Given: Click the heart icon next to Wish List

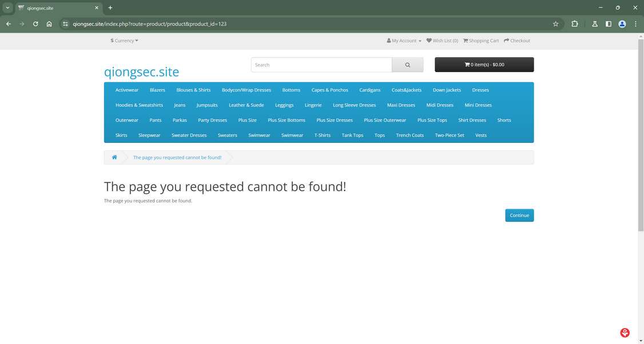Looking at the screenshot, I should tap(429, 41).
